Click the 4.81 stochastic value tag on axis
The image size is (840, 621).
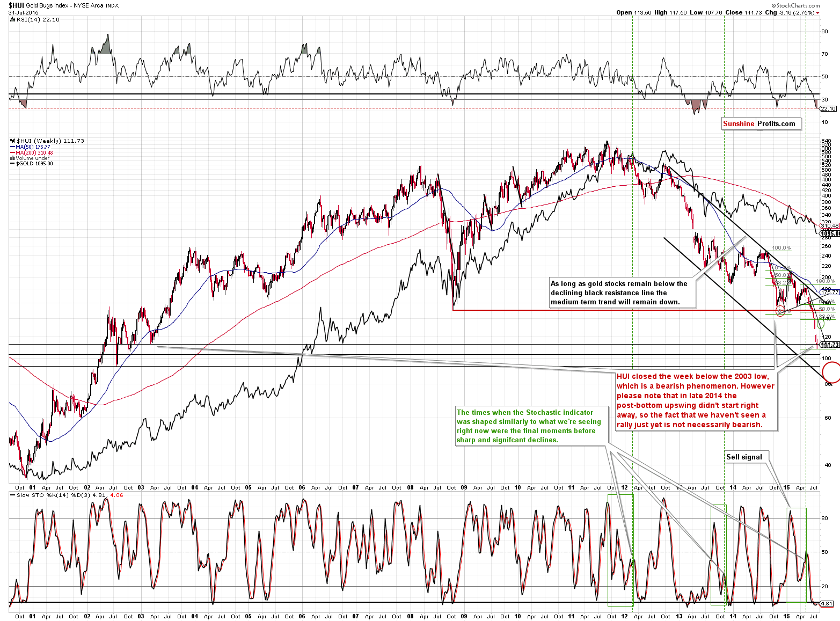(827, 603)
